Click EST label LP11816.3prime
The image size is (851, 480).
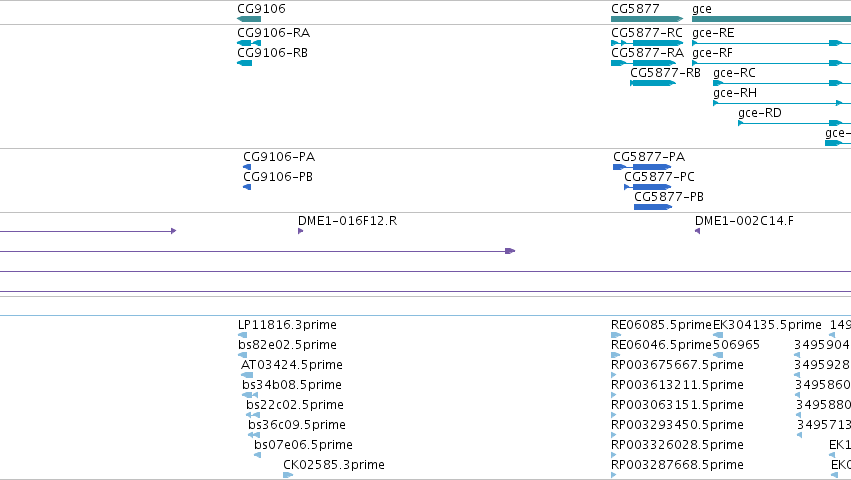tap(287, 325)
